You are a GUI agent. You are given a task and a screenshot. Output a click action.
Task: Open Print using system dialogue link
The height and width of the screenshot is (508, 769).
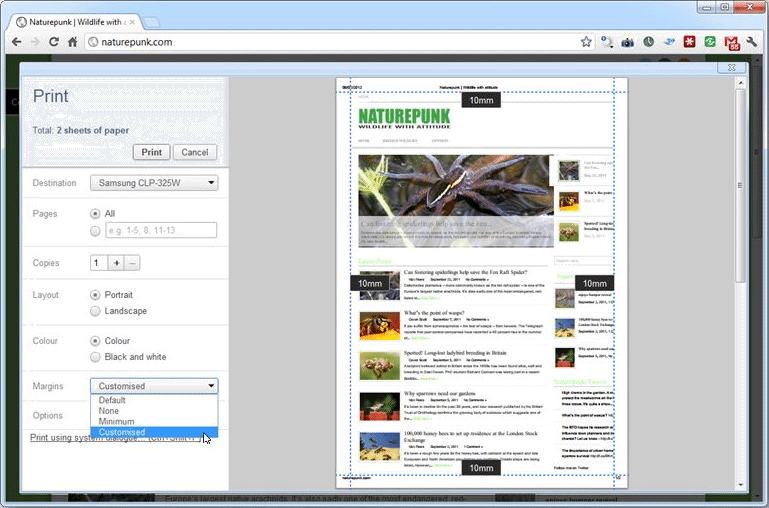[117, 438]
